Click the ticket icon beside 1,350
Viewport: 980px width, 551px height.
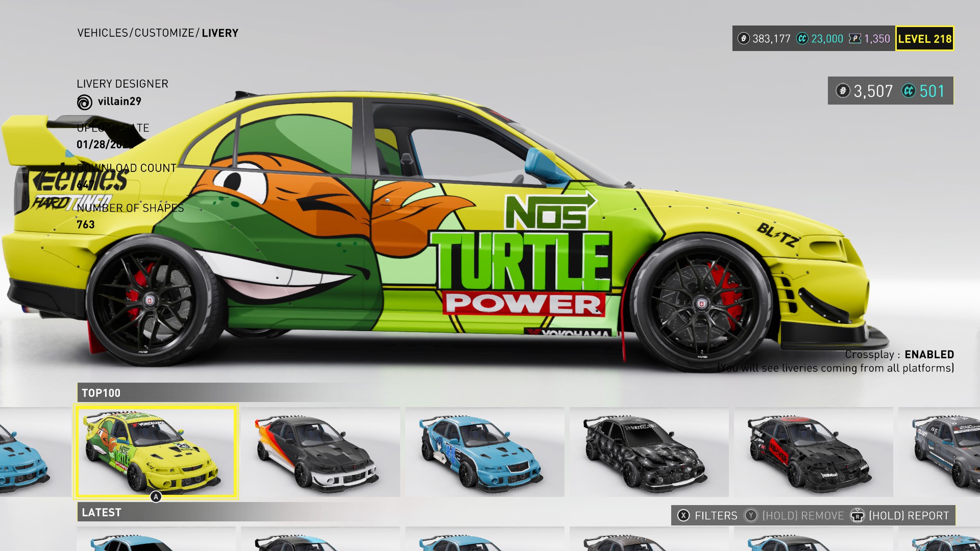(855, 38)
